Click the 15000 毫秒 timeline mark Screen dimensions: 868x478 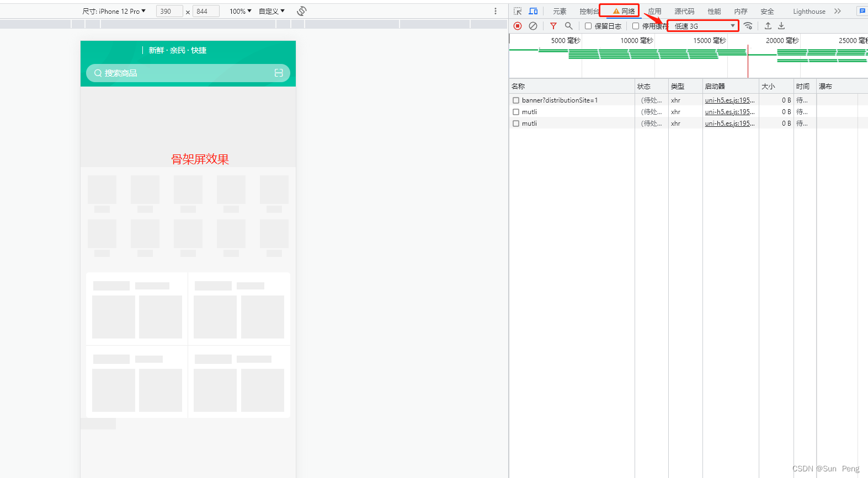click(710, 40)
